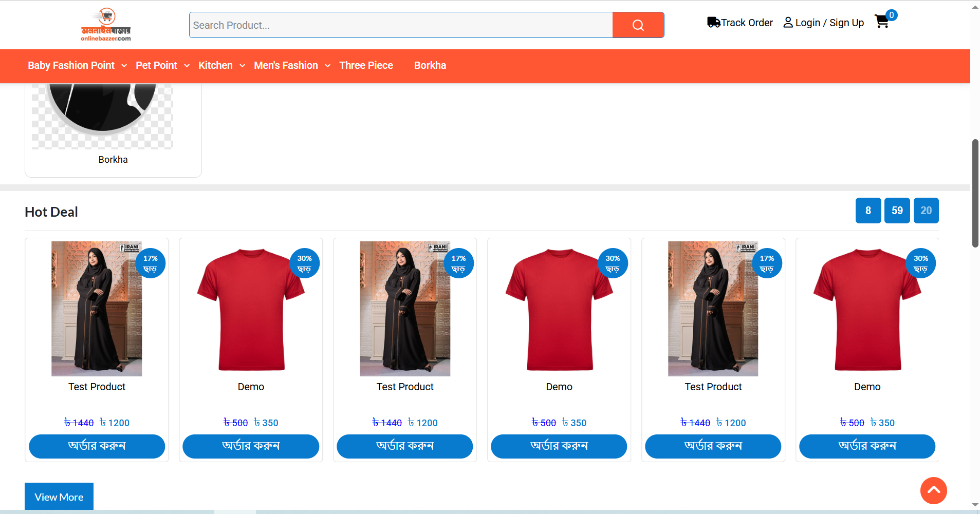
Task: Click the scroll-to-top circle arrow
Action: point(933,490)
